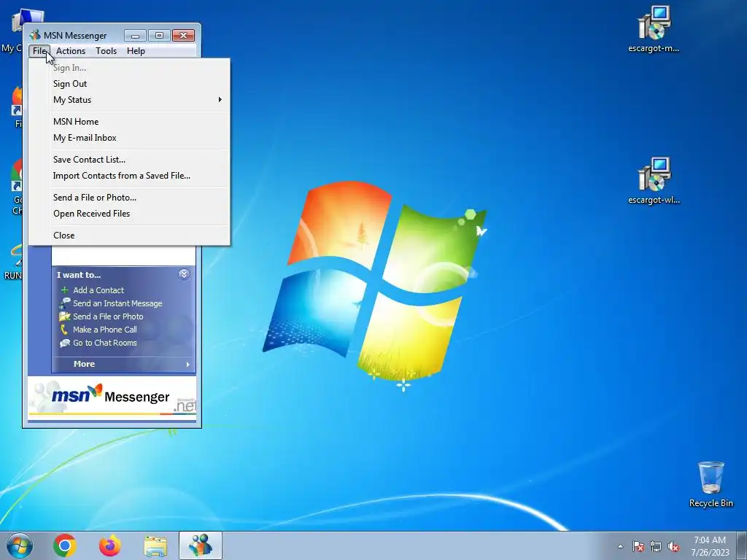The image size is (747, 560).
Task: Click the Go to Chat Rooms link
Action: click(x=105, y=343)
